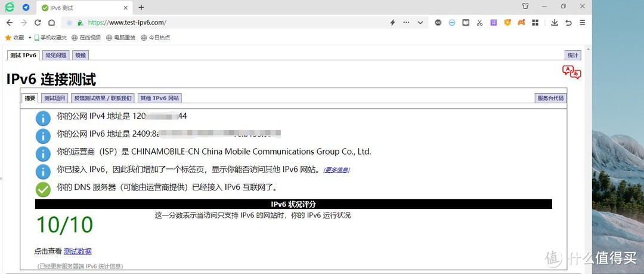Viewport: 644px width, 274px height.
Task: Go forward to the next page
Action: tap(23, 23)
